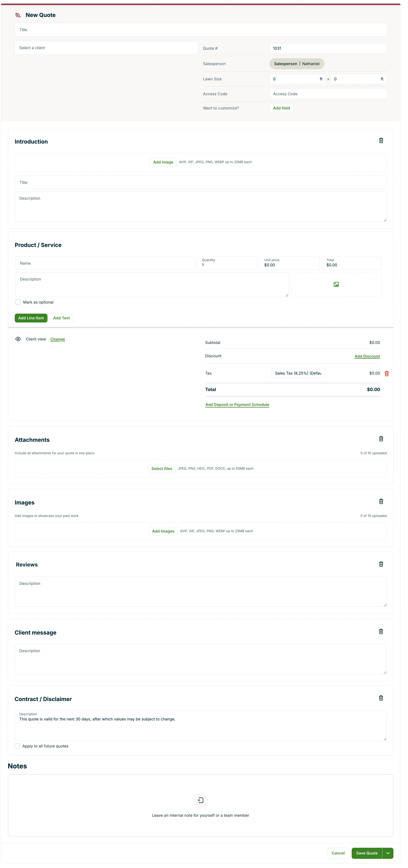Cancel the new quote
408x868 pixels.
[338, 853]
